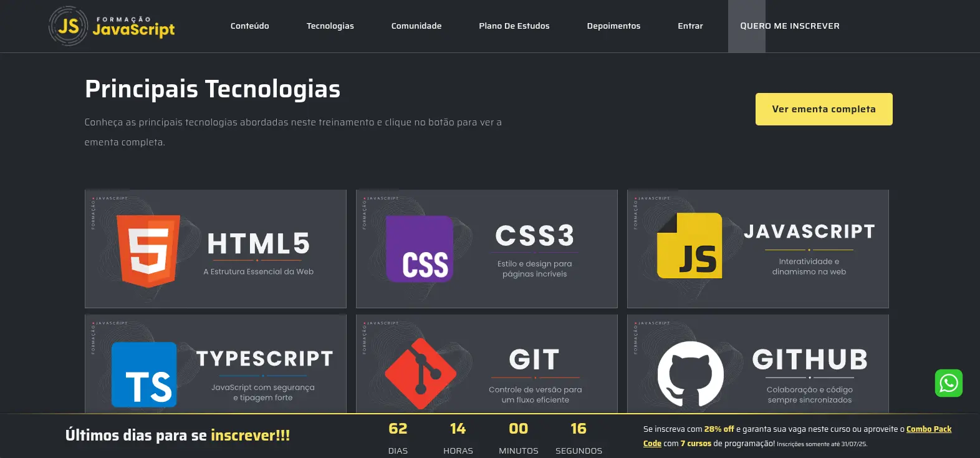Image resolution: width=980 pixels, height=458 pixels.
Task: Click QUERO ME INSCREVER button
Action: click(790, 26)
